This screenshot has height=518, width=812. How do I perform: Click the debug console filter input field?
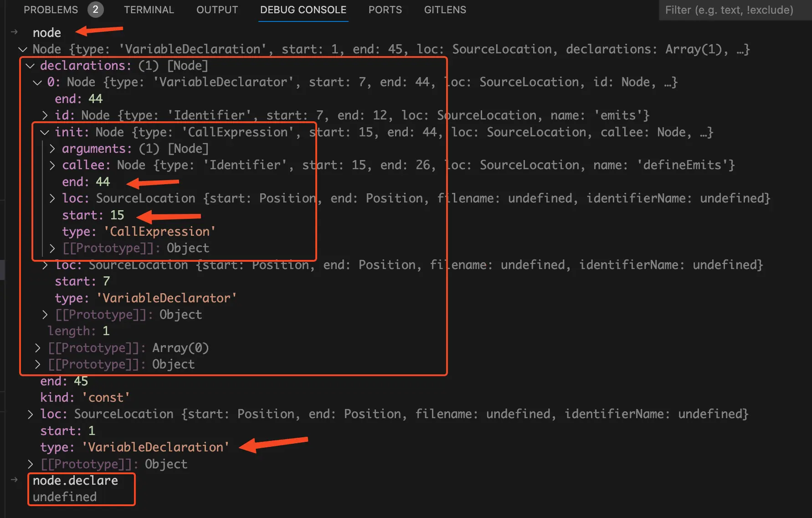[734, 10]
